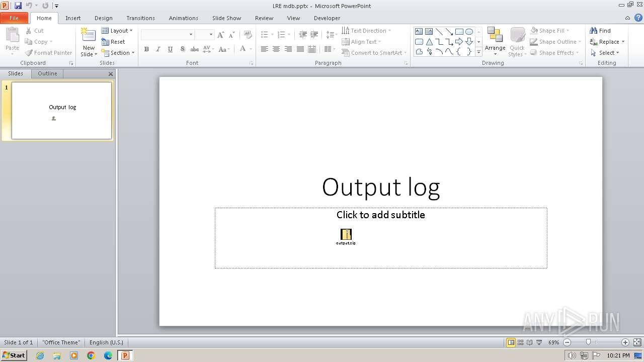Open the Layout dropdown
The width and height of the screenshot is (644, 362).
point(117,31)
